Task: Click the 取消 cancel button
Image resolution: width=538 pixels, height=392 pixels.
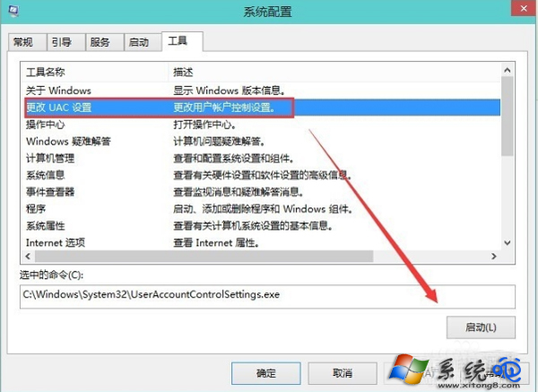Action: (343, 373)
